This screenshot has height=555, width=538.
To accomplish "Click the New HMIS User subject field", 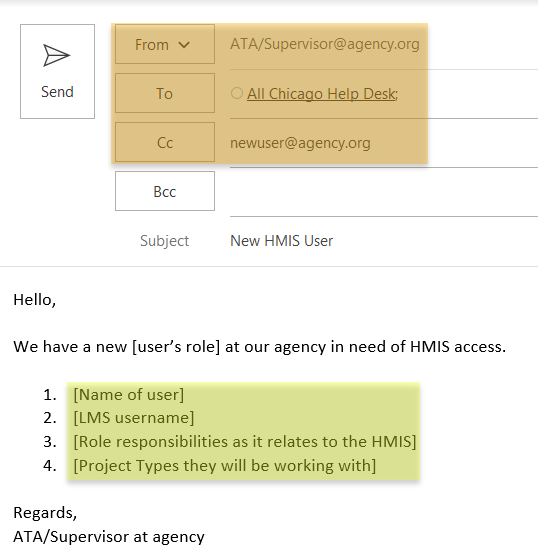I will point(384,241).
